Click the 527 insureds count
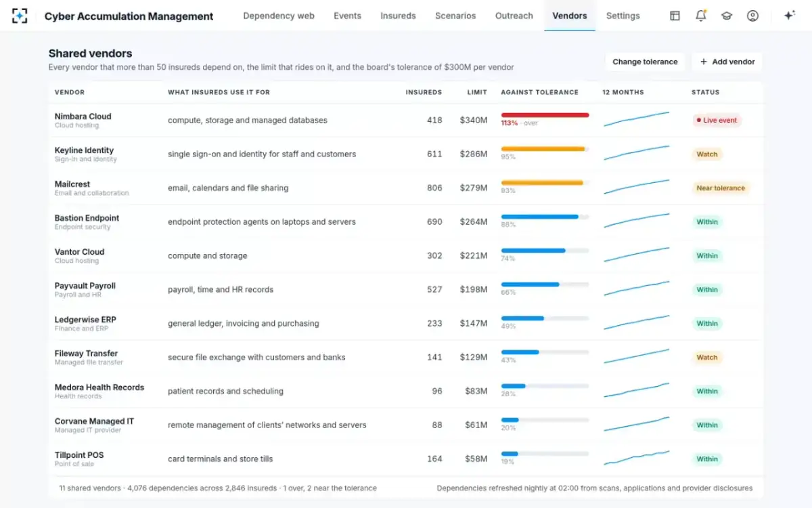 434,289
